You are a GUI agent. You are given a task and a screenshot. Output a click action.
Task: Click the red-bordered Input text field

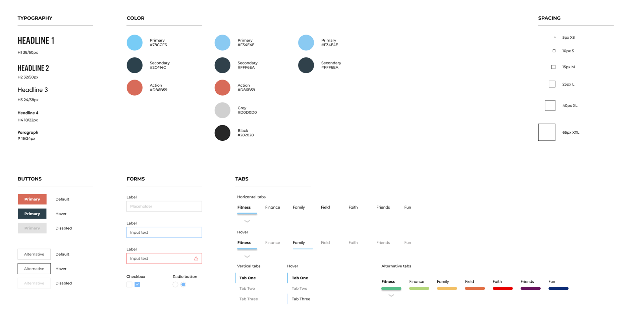(x=164, y=259)
